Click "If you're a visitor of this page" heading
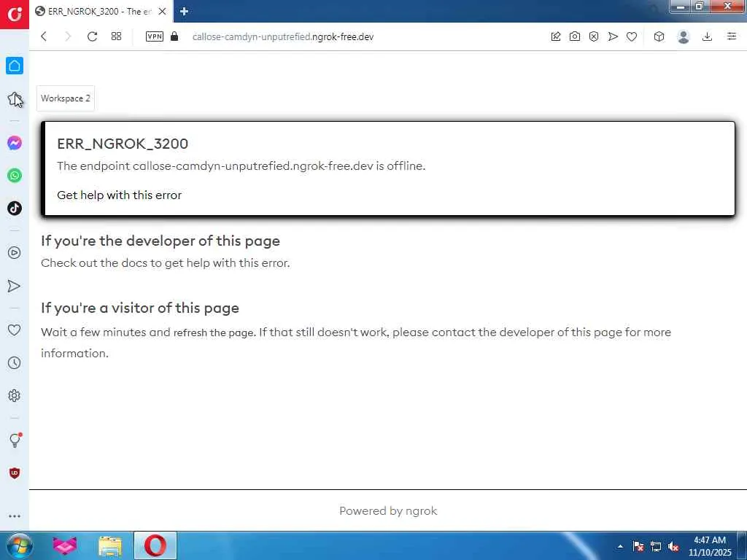The width and height of the screenshot is (747, 560). (x=139, y=308)
